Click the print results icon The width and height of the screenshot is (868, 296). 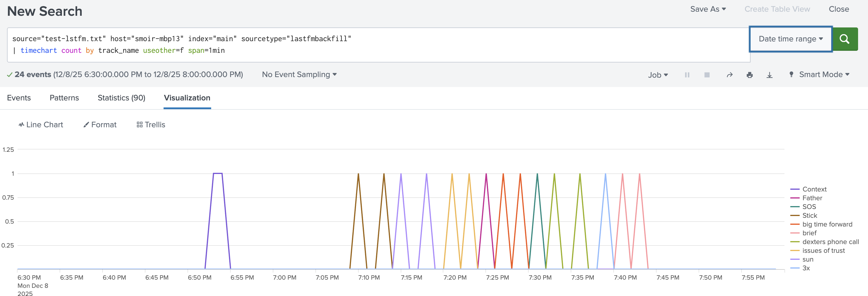click(749, 75)
